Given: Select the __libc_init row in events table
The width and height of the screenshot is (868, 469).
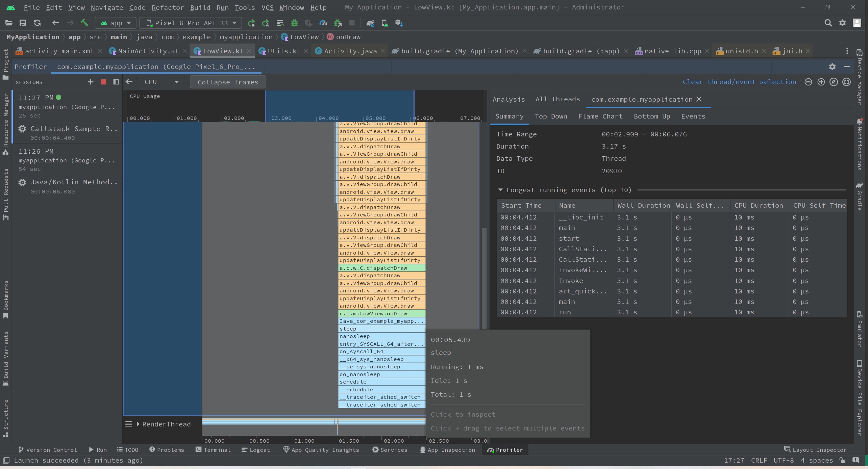Looking at the screenshot, I should coord(671,217).
